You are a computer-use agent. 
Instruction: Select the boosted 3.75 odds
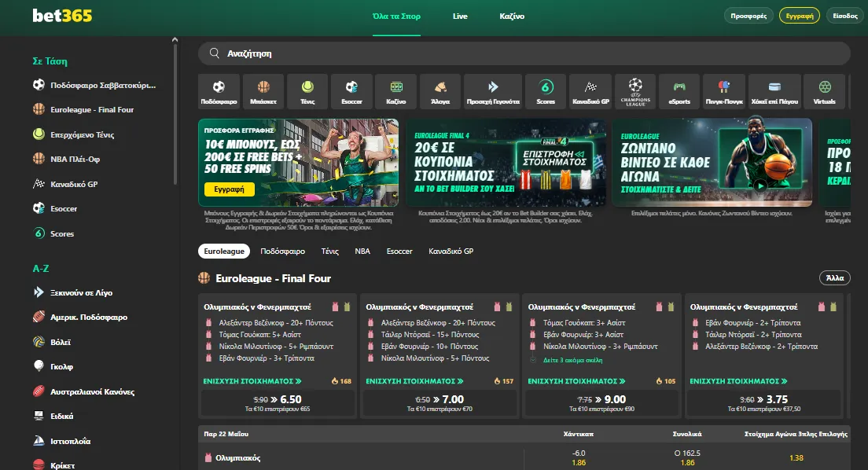(x=764, y=402)
